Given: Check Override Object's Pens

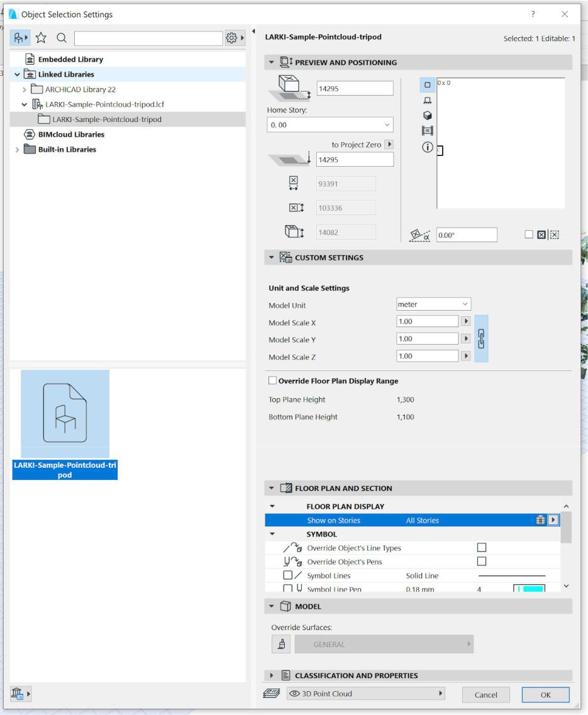Looking at the screenshot, I should pos(482,561).
